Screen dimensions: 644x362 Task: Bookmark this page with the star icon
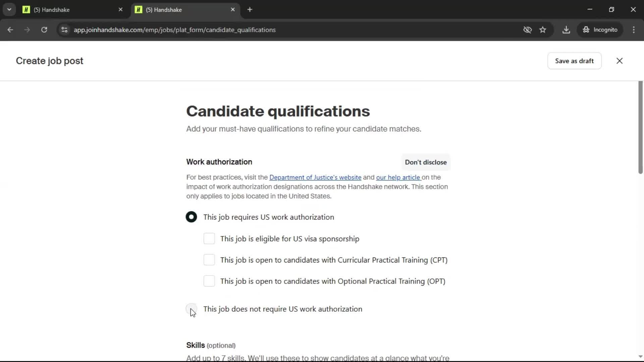point(543,29)
